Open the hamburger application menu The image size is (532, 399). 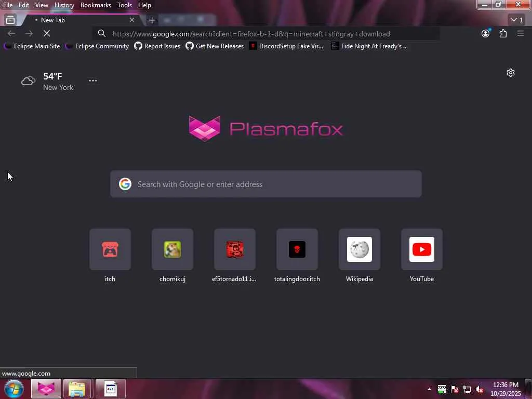click(x=521, y=33)
